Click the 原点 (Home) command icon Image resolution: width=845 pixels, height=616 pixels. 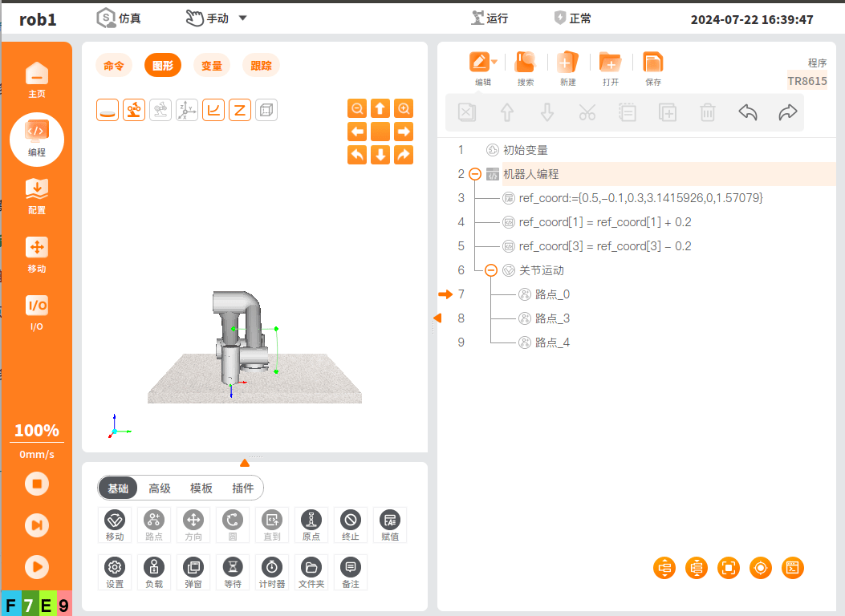pos(311,525)
